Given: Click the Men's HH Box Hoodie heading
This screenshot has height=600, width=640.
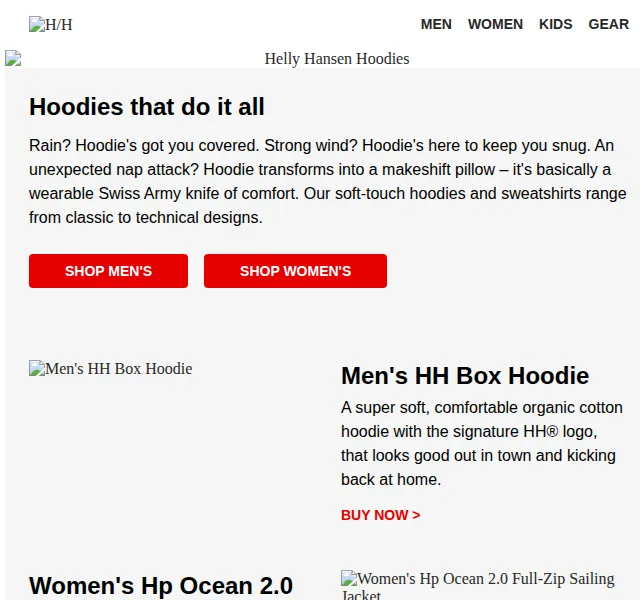Looking at the screenshot, I should [x=465, y=376].
